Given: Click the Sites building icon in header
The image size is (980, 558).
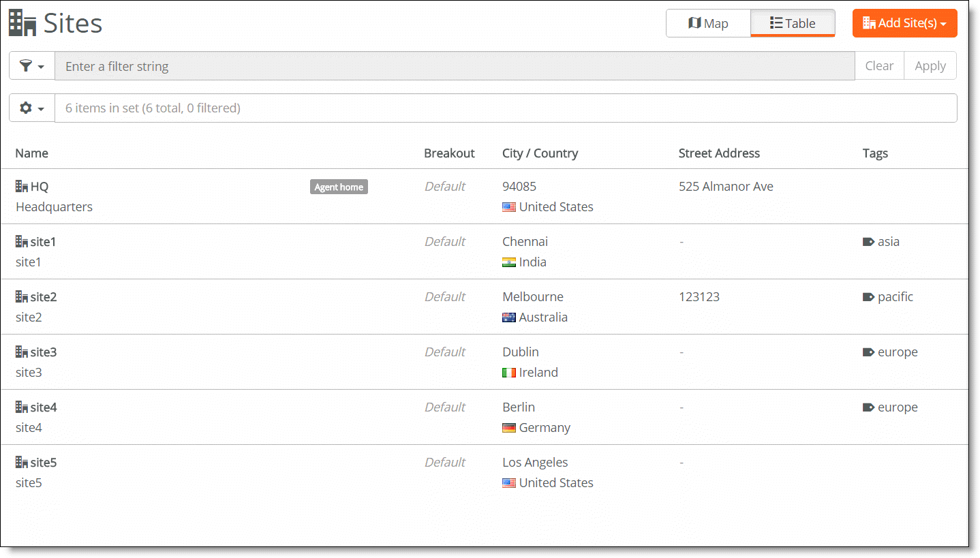Looking at the screenshot, I should tap(22, 23).
